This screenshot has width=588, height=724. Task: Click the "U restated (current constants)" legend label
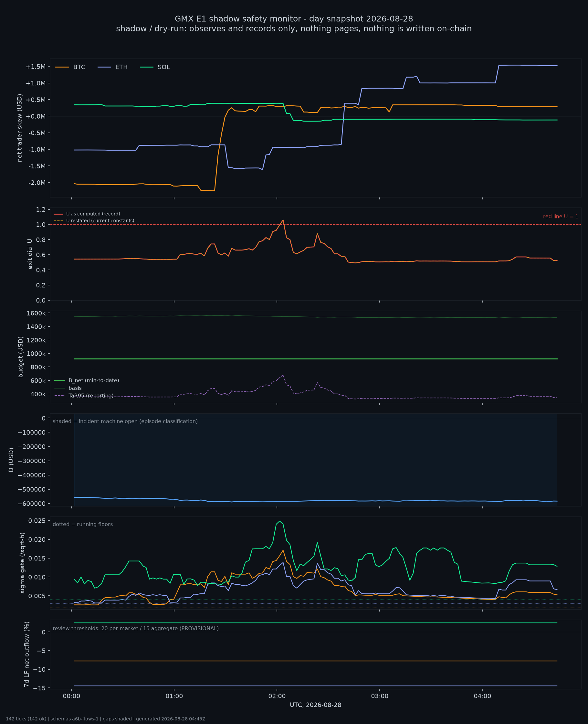coord(100,221)
